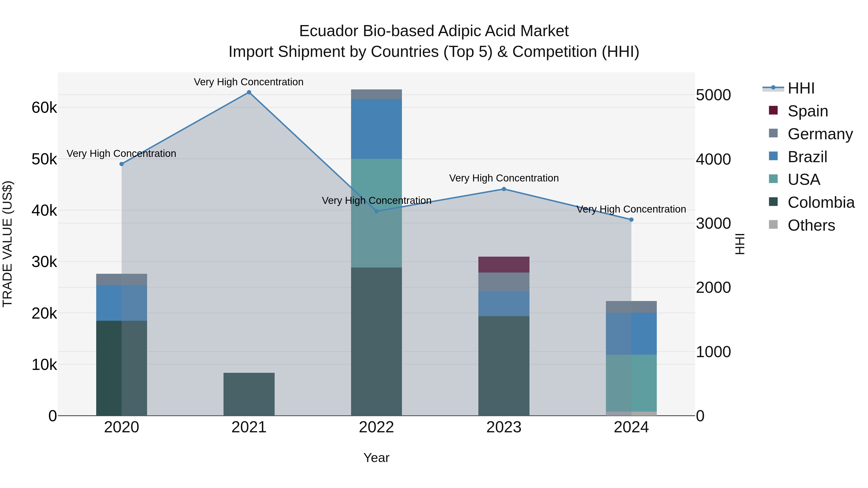
Task: Click the '30k' left axis tick label
Action: [x=44, y=262]
